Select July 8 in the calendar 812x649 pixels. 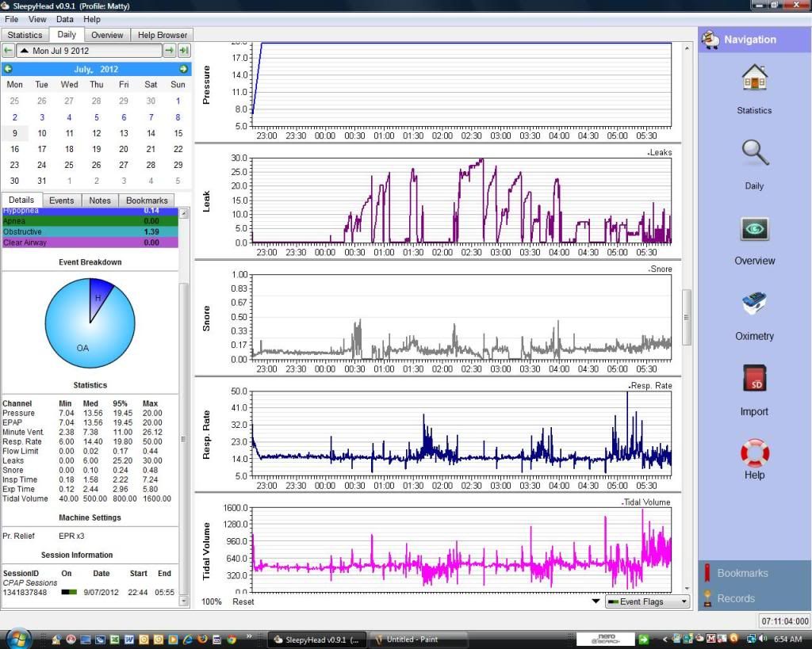[178, 117]
